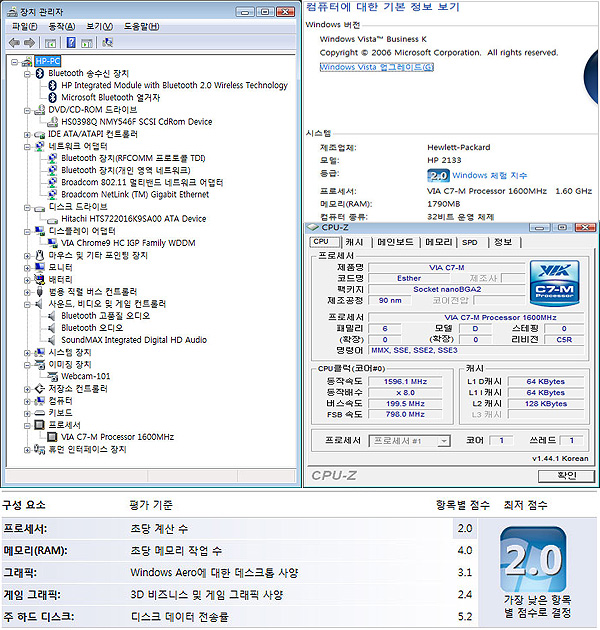
Task: Open the 프로세서 #1 dropdown in CPU-Z
Action: [x=409, y=441]
